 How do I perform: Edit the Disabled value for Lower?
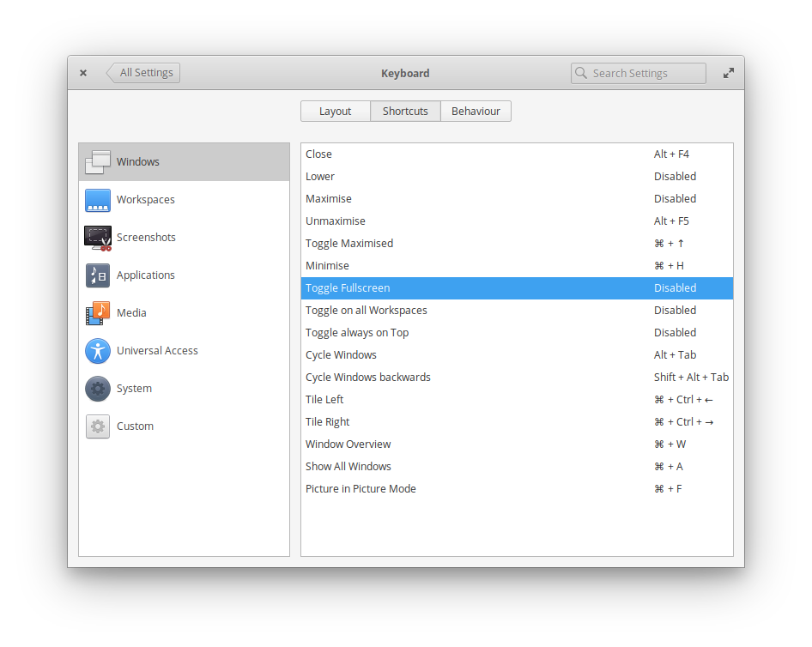(x=675, y=177)
